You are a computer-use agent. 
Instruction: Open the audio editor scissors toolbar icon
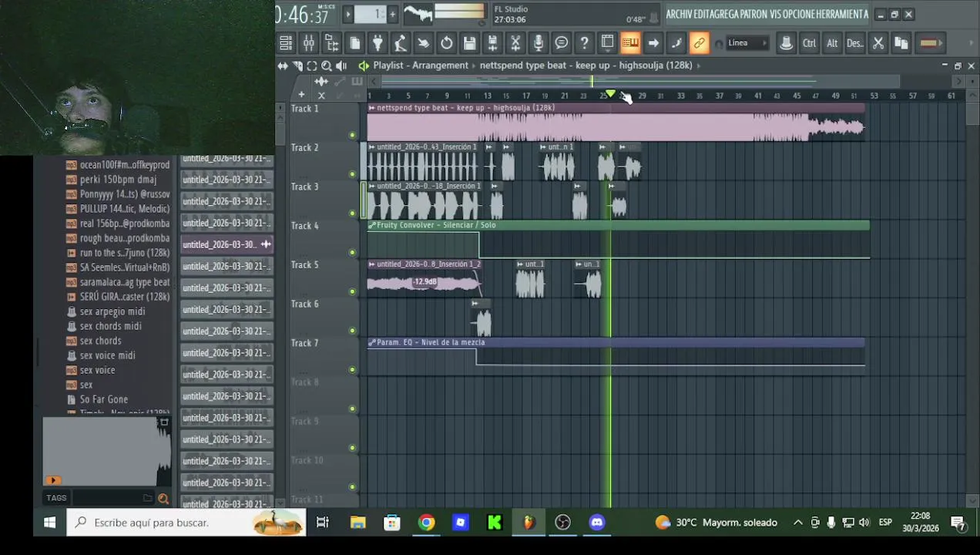tap(515, 43)
